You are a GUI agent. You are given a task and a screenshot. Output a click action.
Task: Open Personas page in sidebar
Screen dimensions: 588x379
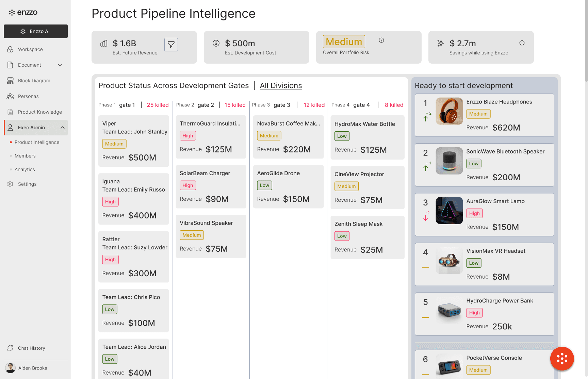(x=28, y=96)
